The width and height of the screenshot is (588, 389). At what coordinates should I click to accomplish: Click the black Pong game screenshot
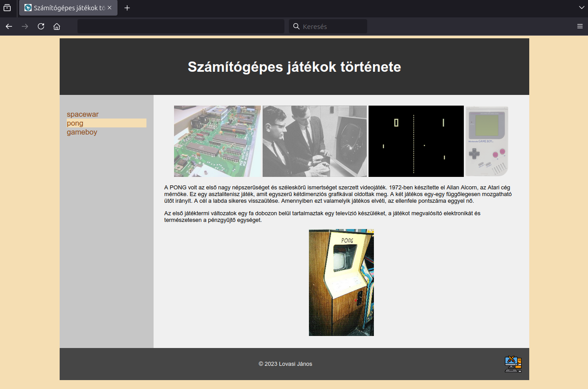(416, 141)
